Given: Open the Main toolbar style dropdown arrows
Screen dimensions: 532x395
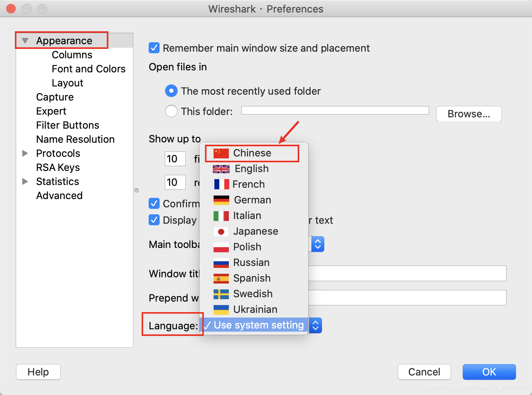Looking at the screenshot, I should [x=318, y=244].
